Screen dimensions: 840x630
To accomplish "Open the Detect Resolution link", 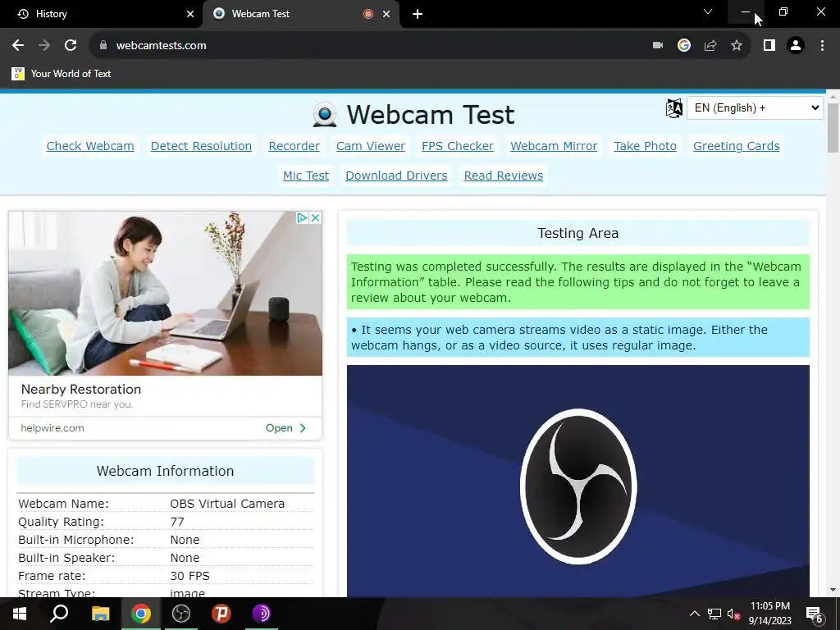I will tap(201, 146).
